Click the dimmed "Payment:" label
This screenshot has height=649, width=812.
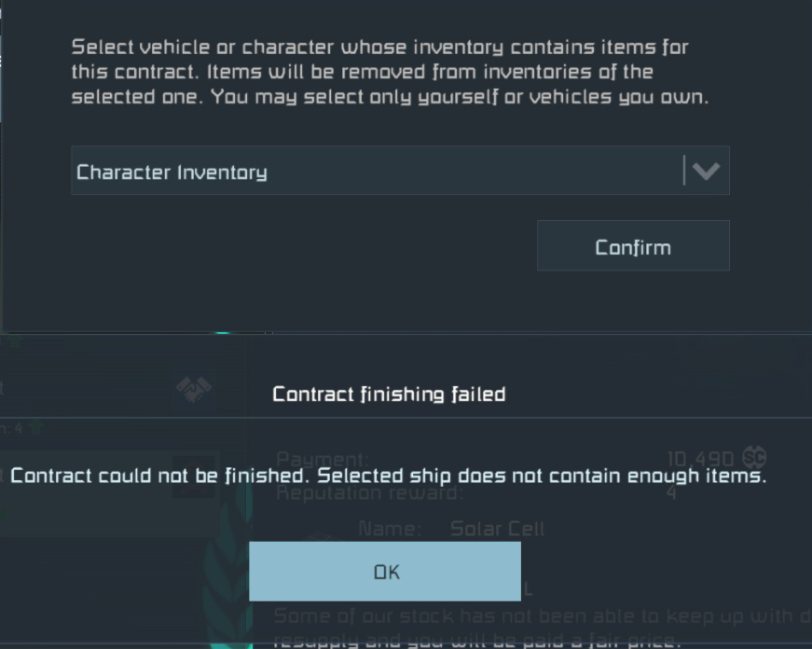pos(323,459)
